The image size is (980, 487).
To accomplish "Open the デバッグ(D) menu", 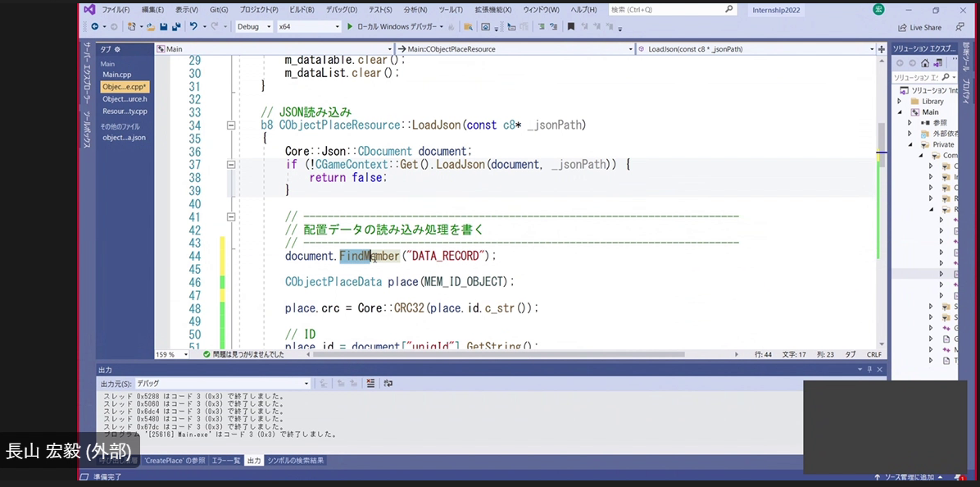I will [x=342, y=10].
